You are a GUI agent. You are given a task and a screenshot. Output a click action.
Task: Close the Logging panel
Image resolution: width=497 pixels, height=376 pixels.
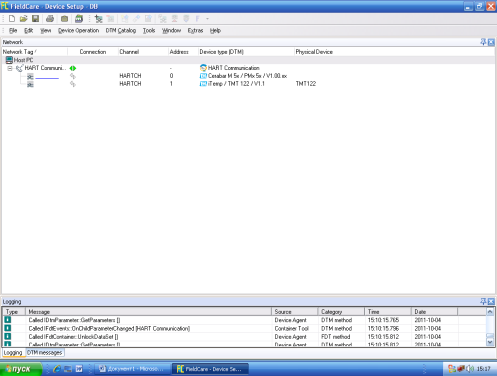(491, 301)
